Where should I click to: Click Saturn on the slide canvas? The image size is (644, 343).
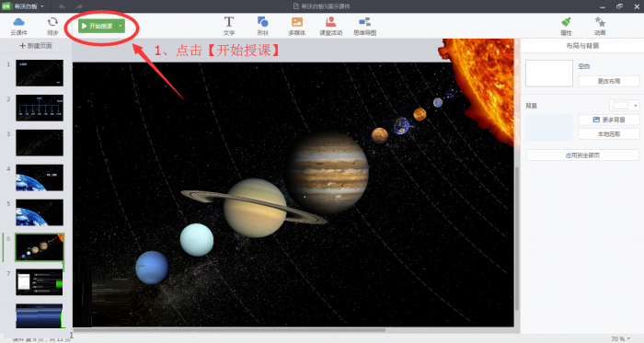[x=254, y=208]
